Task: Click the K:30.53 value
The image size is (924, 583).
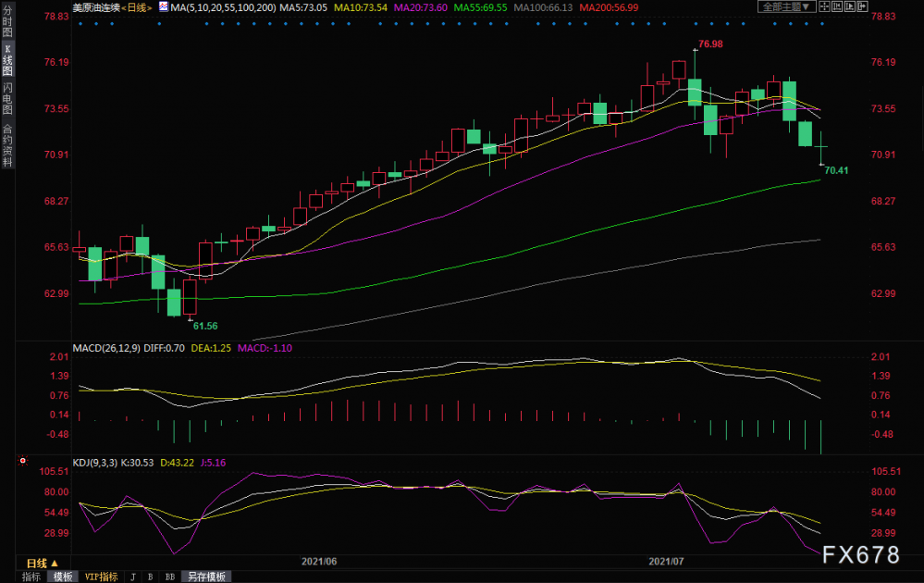Action: tap(137, 463)
